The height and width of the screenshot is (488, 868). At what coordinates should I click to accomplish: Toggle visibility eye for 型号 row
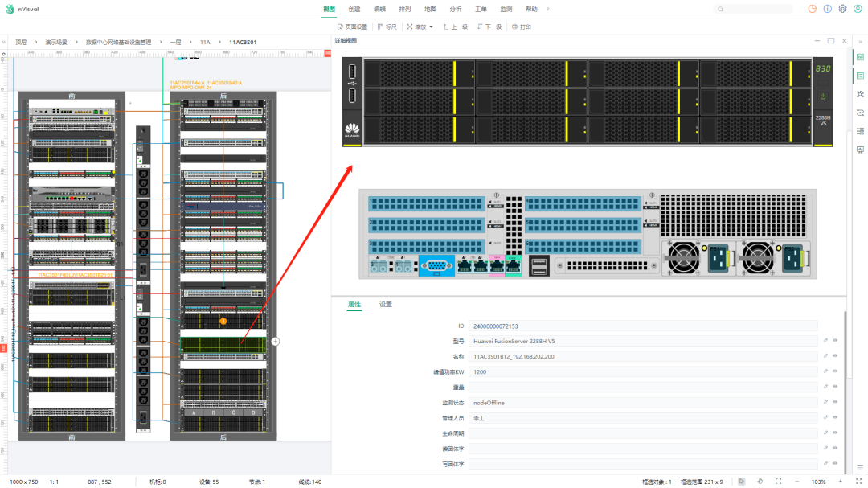pyautogui.click(x=835, y=341)
